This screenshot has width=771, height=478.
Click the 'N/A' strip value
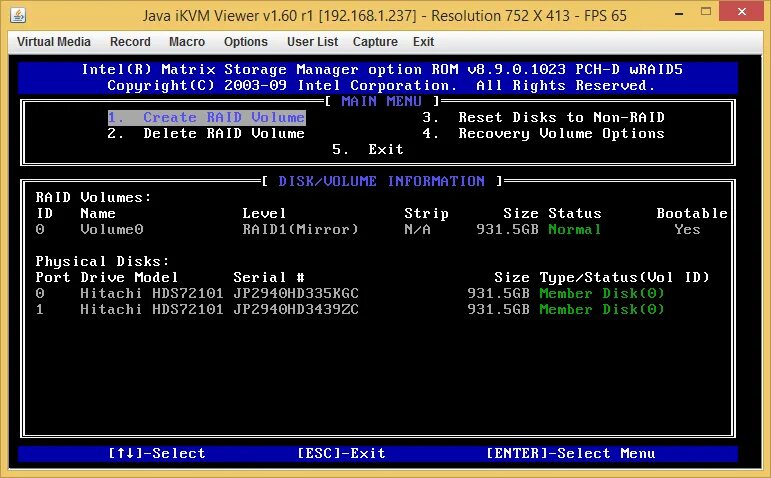click(x=417, y=229)
